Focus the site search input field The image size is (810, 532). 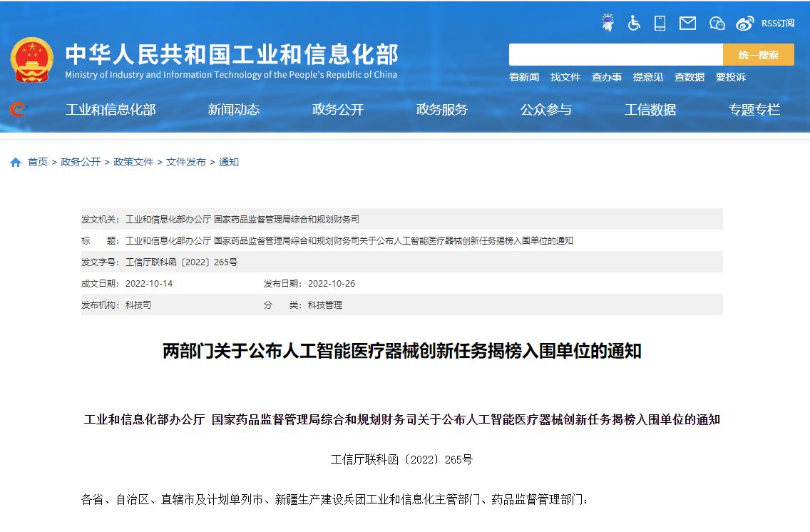tap(616, 55)
